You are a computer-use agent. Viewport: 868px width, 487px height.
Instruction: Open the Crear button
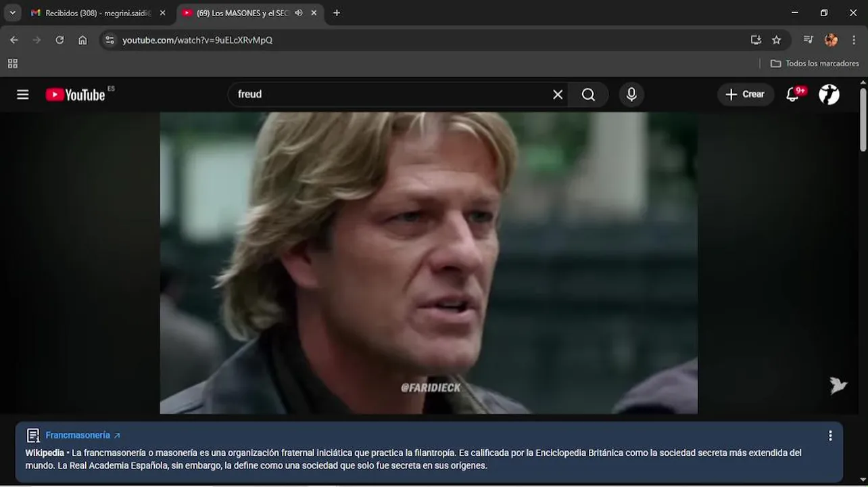(745, 95)
